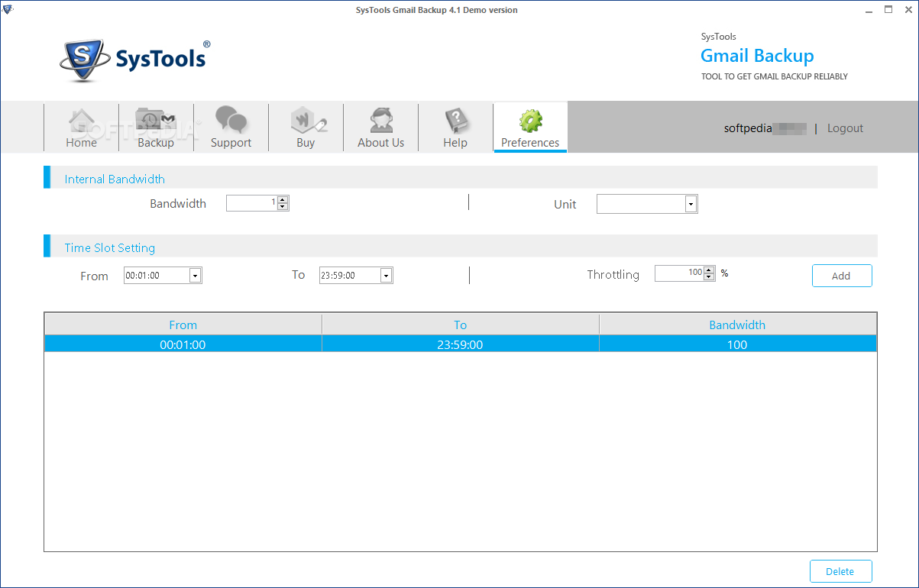Click the Gmail Backup product title

coord(757,56)
